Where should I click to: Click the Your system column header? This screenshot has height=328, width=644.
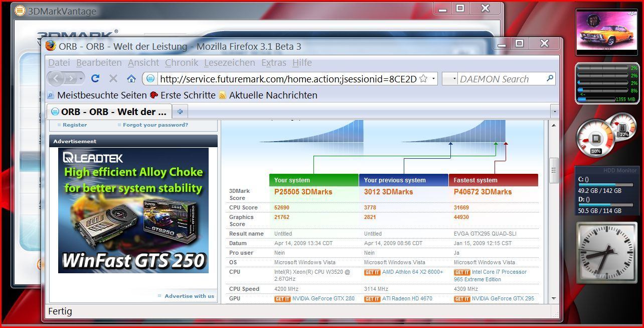pyautogui.click(x=314, y=180)
